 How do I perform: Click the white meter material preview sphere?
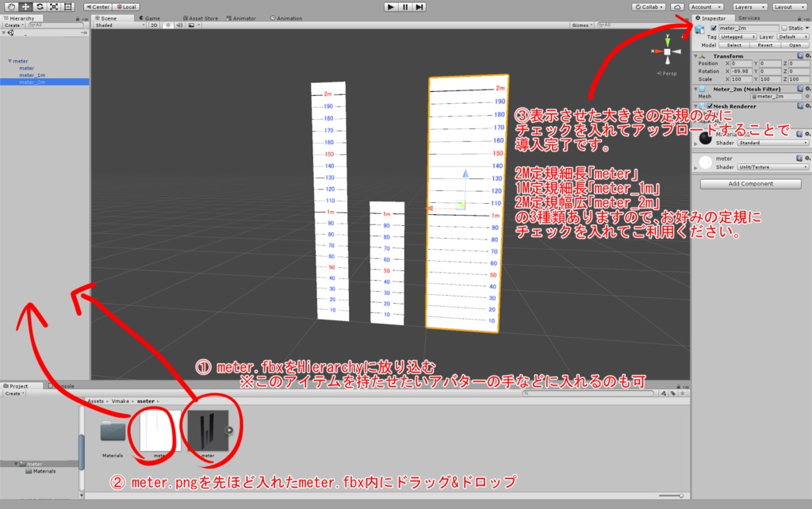705,162
